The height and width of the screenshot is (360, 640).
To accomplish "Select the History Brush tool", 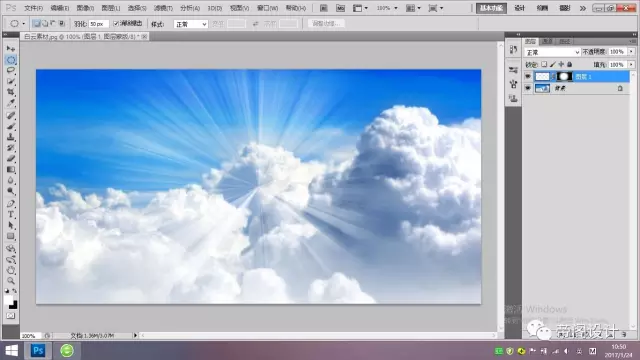I will coord(11,148).
